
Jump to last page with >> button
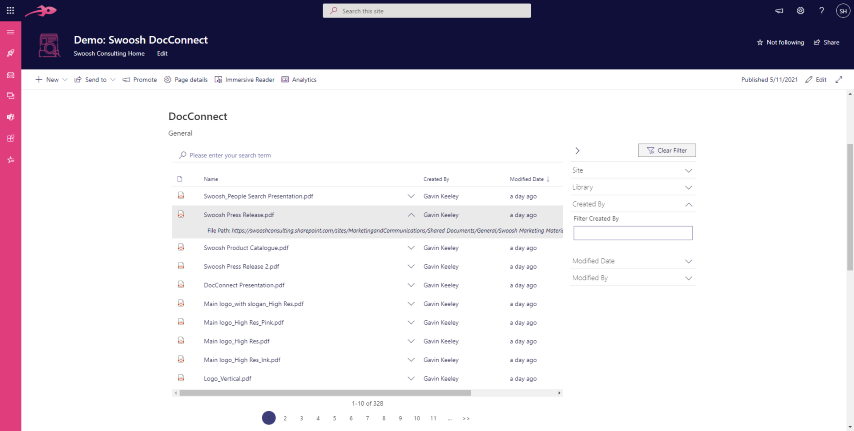466,418
